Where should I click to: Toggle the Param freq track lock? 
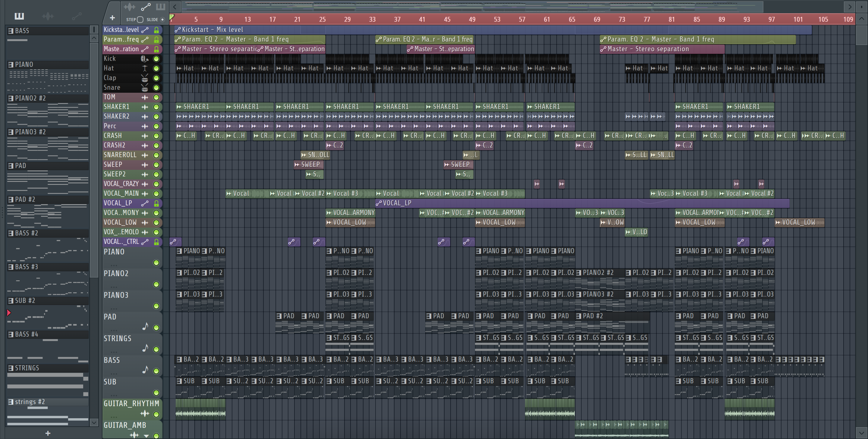(156, 40)
